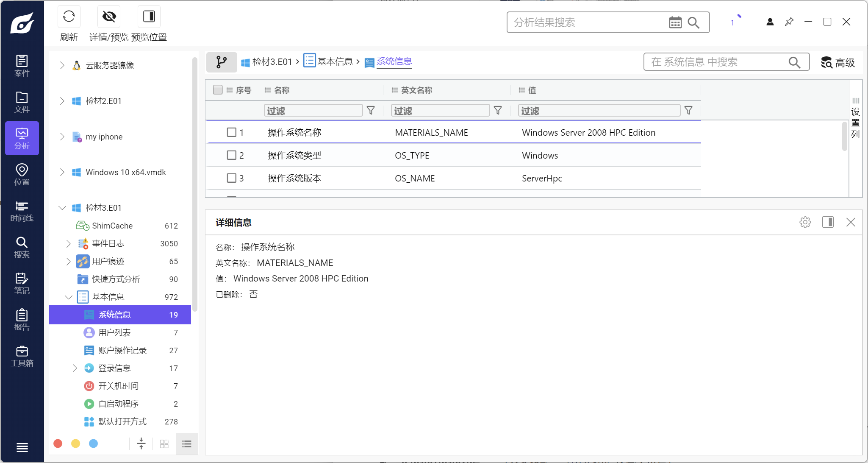Open the 搜索 sidebar section
Image resolution: width=868 pixels, height=463 pixels.
22,247
